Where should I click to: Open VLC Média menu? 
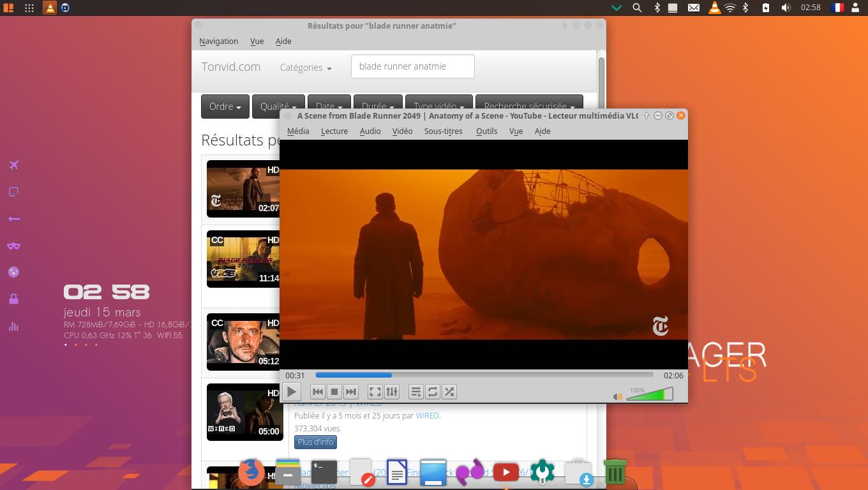pos(298,131)
